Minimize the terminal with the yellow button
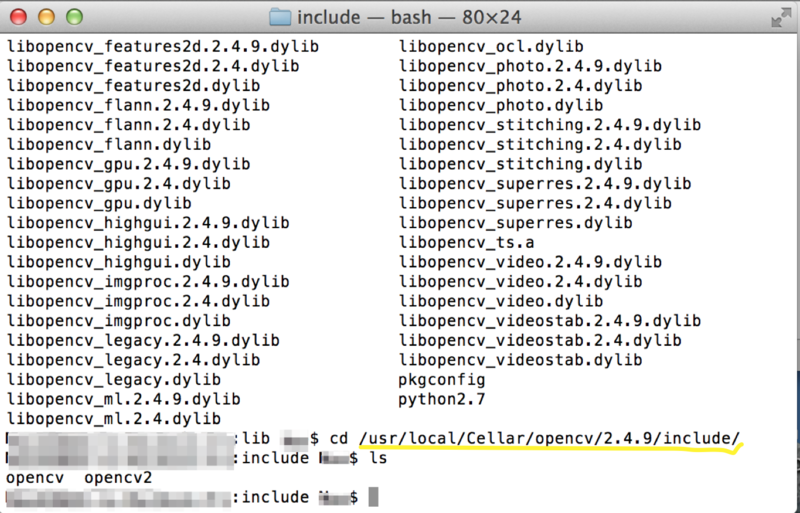This screenshot has width=800, height=513. pyautogui.click(x=46, y=17)
